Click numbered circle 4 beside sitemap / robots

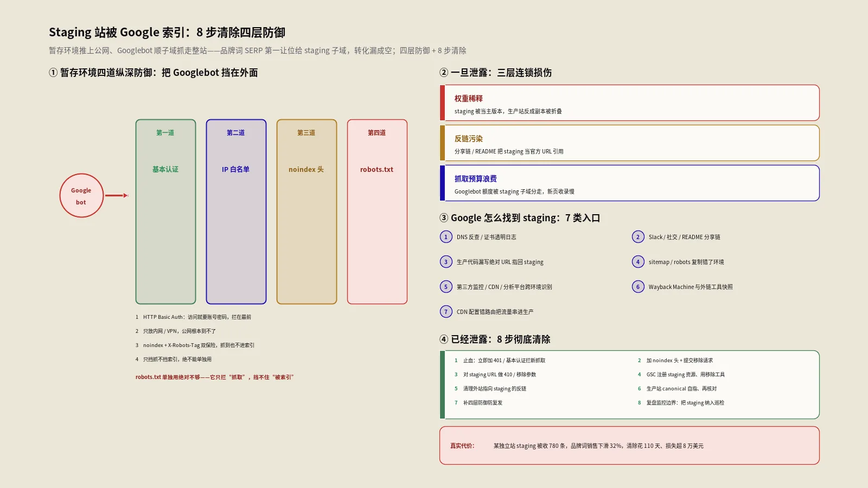tap(638, 262)
